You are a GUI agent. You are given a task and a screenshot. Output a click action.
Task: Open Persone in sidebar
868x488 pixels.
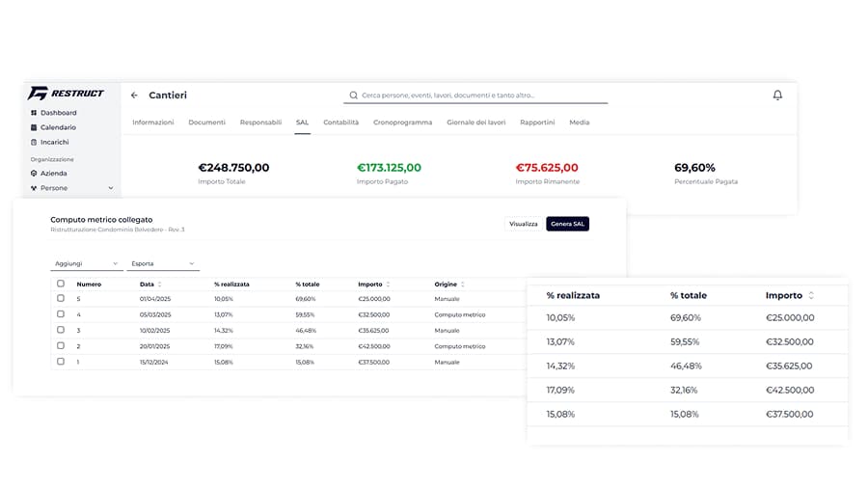[49, 188]
